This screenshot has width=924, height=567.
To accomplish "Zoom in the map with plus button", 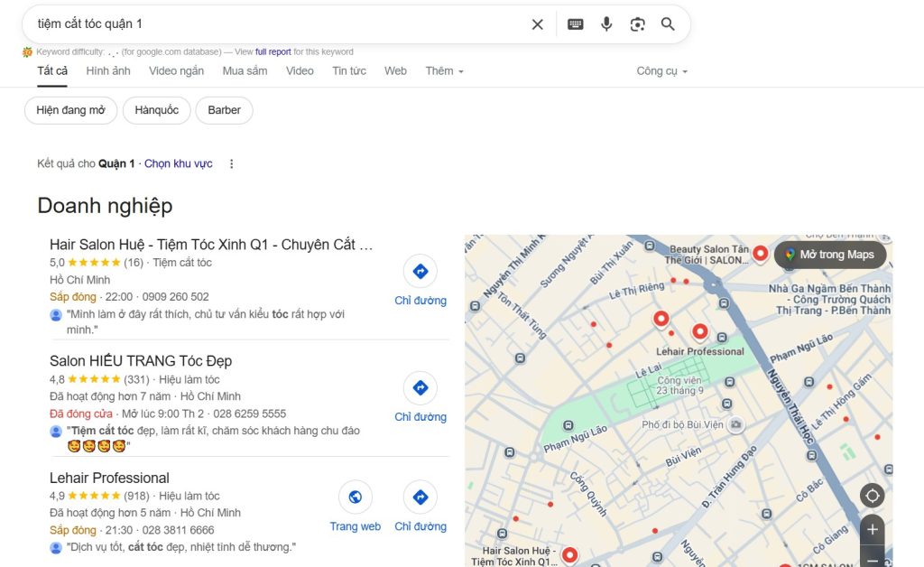I will click(873, 530).
